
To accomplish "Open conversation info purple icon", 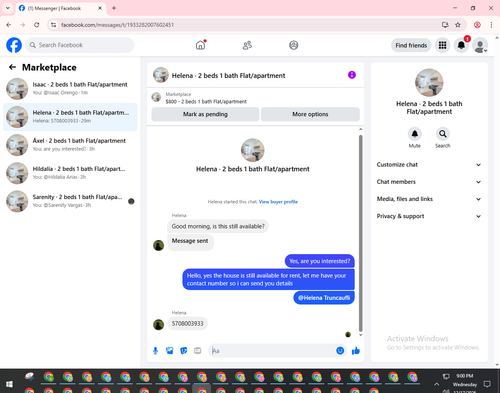I will click(x=352, y=75).
